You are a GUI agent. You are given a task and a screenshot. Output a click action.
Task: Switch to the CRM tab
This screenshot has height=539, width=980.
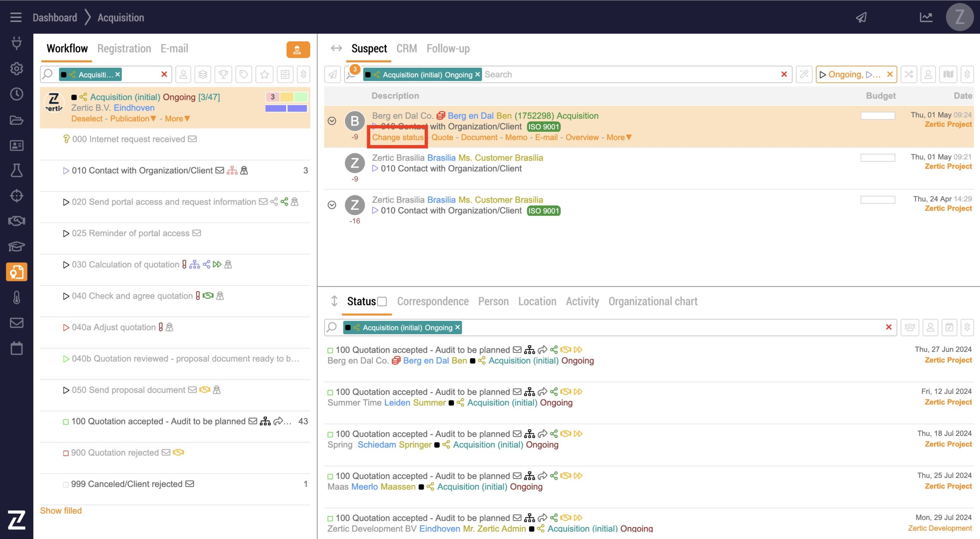406,49
